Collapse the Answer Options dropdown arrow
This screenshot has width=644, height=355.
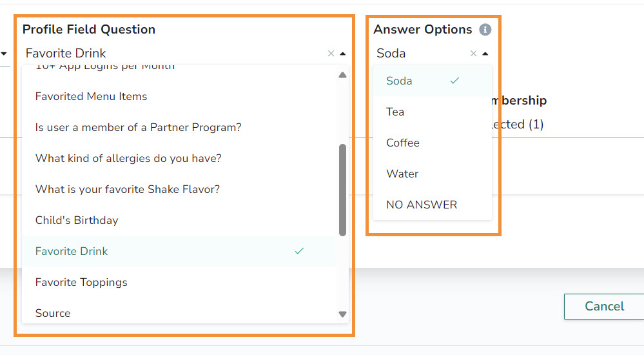coord(485,54)
